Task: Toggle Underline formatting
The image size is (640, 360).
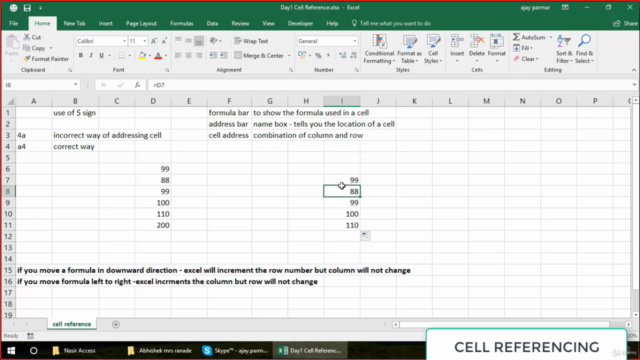Action: 101,56
